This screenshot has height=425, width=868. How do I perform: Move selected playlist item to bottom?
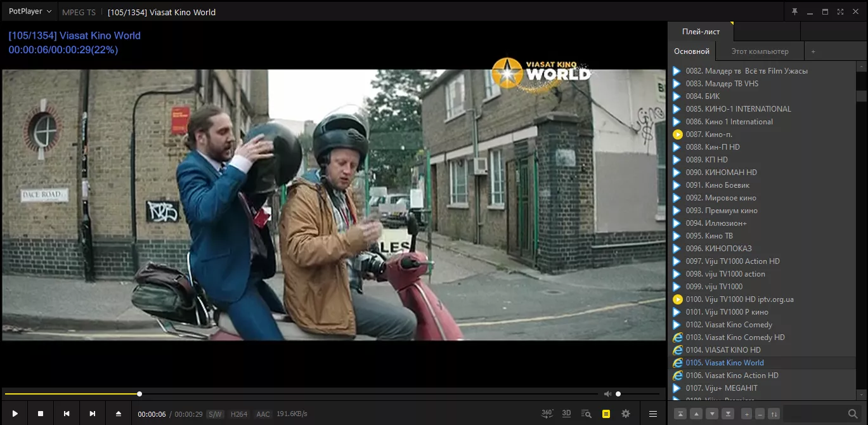(x=729, y=414)
